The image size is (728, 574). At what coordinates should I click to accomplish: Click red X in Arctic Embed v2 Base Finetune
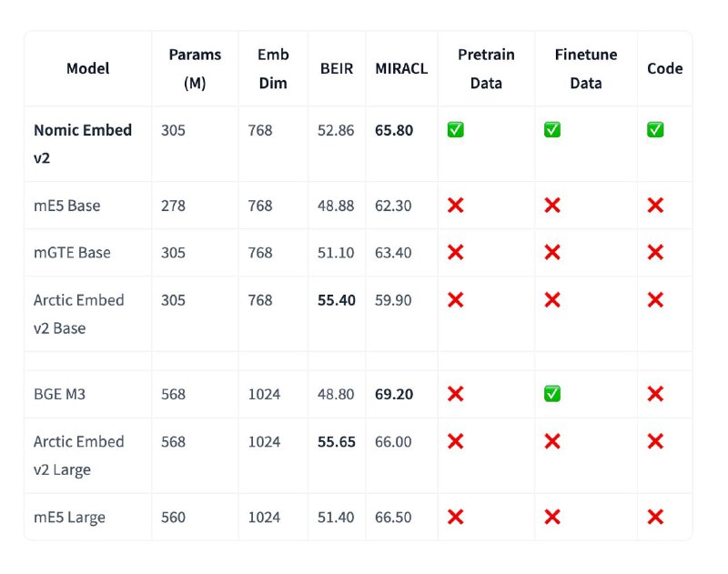point(552,300)
